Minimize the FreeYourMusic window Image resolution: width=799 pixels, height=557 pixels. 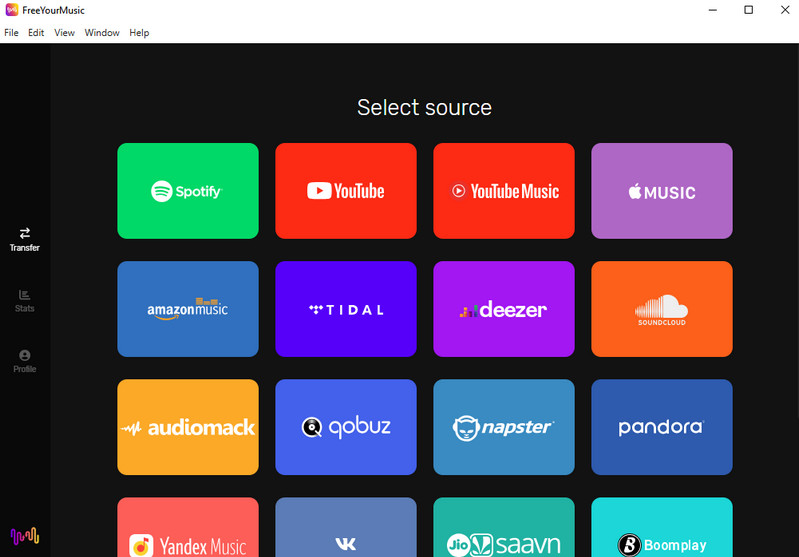[712, 10]
